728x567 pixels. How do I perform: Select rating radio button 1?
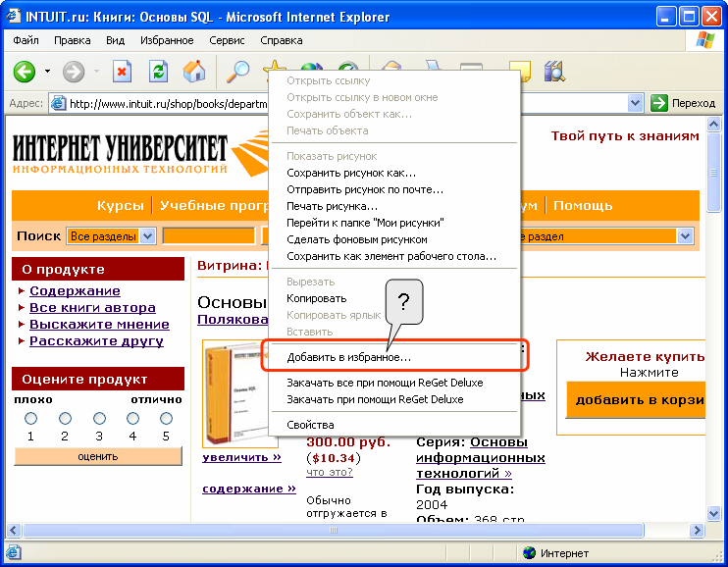30,419
